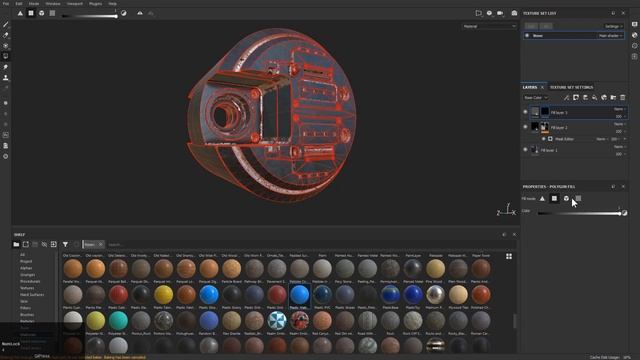Toggle color icon at Properties slider end

click(x=624, y=213)
